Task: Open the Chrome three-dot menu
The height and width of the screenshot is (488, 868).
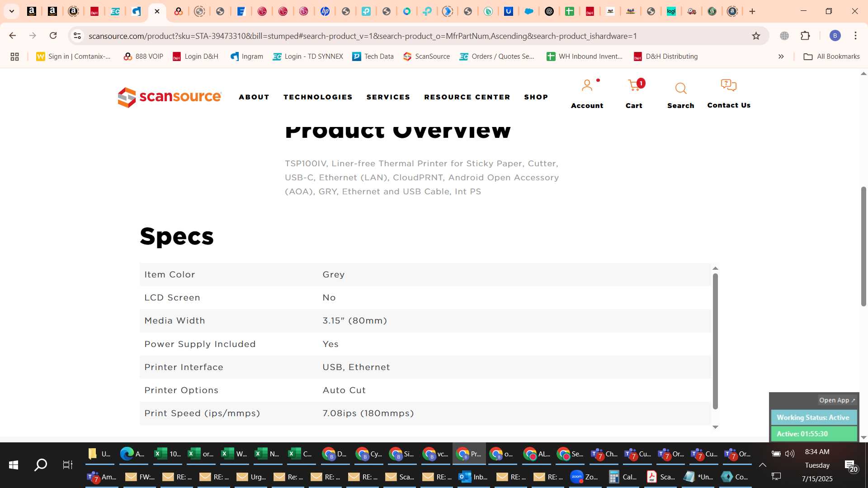Action: [855, 36]
